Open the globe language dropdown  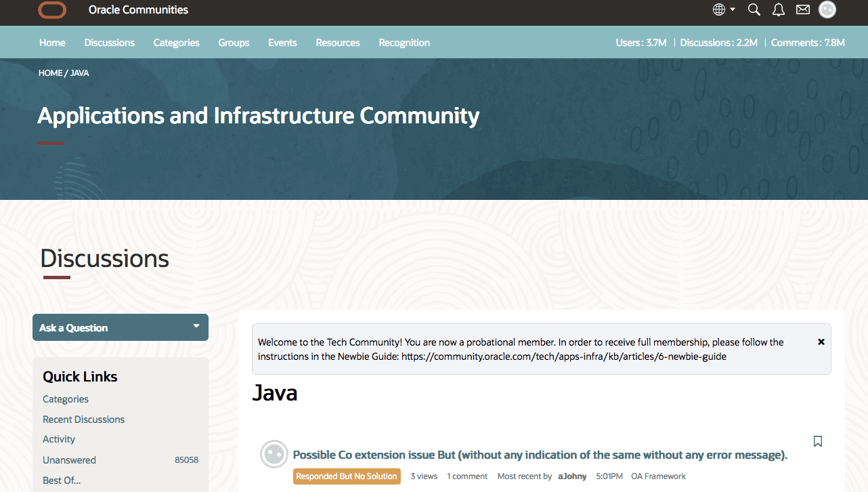point(722,9)
